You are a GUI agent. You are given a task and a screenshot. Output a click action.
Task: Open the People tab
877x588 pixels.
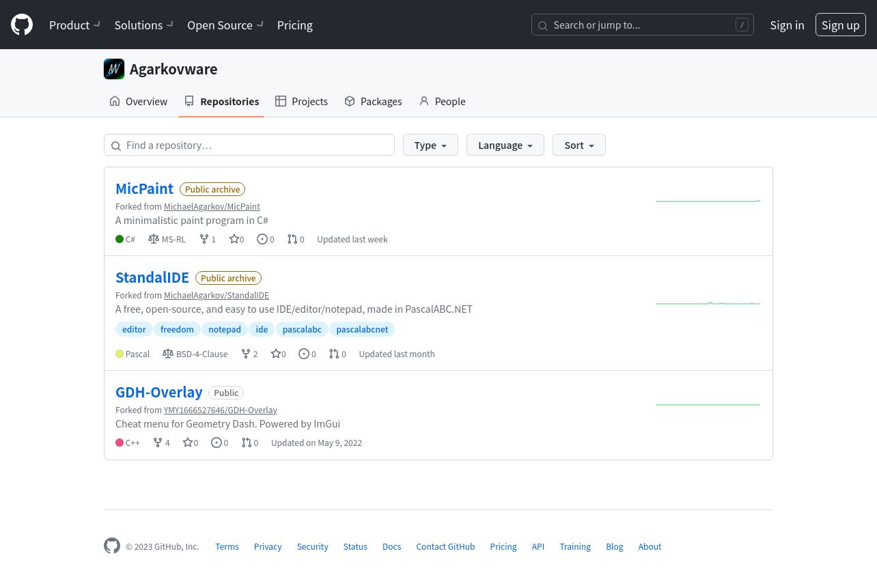[x=442, y=101]
